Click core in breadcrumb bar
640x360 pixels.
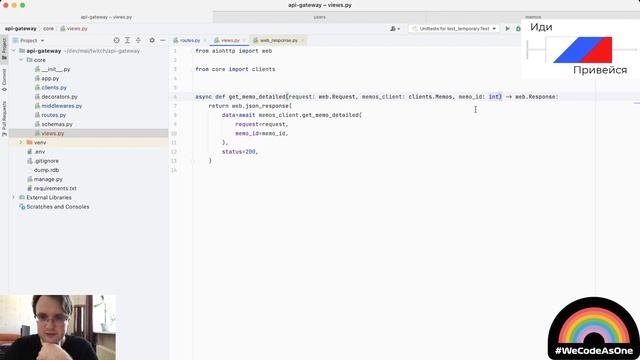(49, 29)
